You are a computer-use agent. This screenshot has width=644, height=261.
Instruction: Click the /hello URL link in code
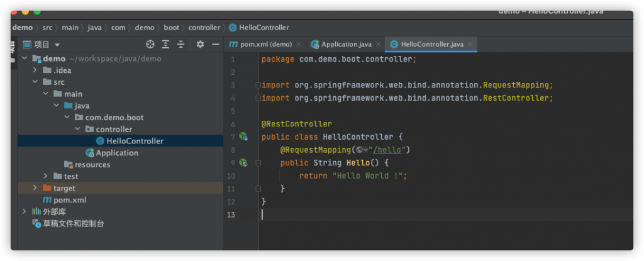click(x=390, y=150)
